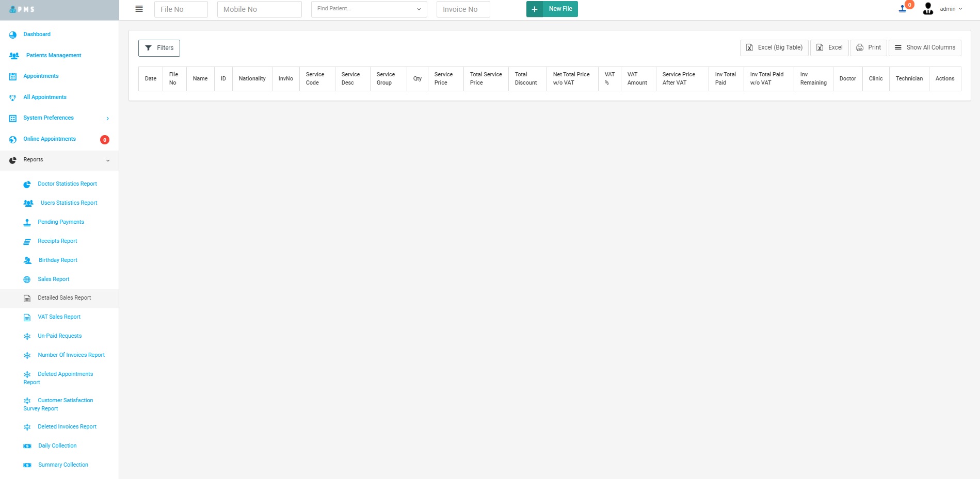Go to Daily Collection report

coord(57,446)
